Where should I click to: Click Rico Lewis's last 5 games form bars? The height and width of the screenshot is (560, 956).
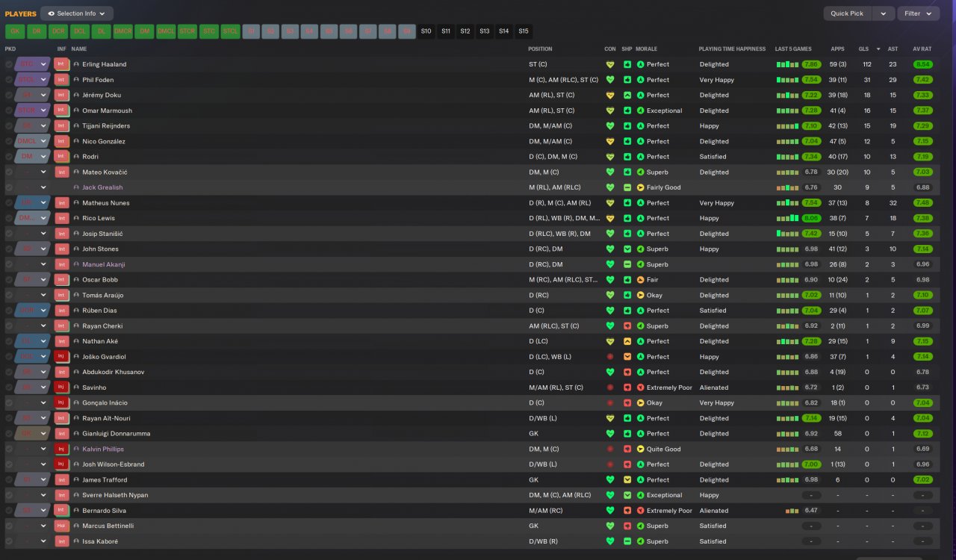coord(787,219)
